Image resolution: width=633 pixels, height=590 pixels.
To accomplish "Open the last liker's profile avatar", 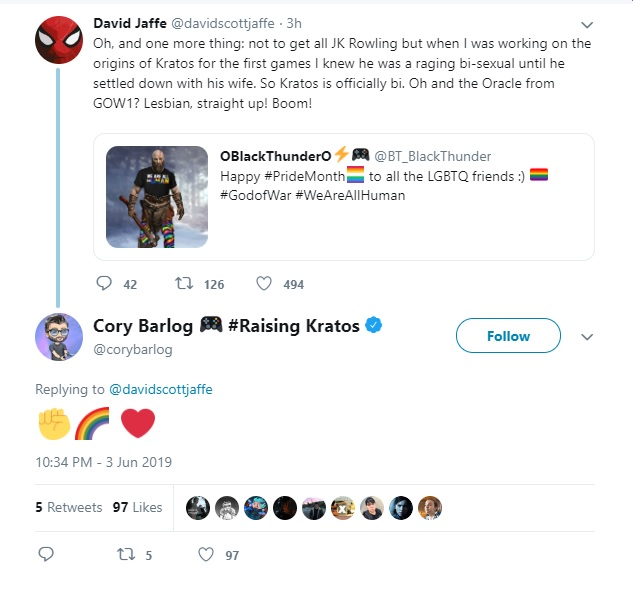I will tap(430, 508).
